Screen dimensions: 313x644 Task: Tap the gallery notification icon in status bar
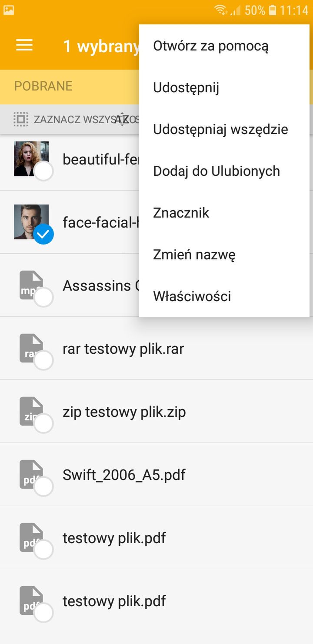point(9,10)
